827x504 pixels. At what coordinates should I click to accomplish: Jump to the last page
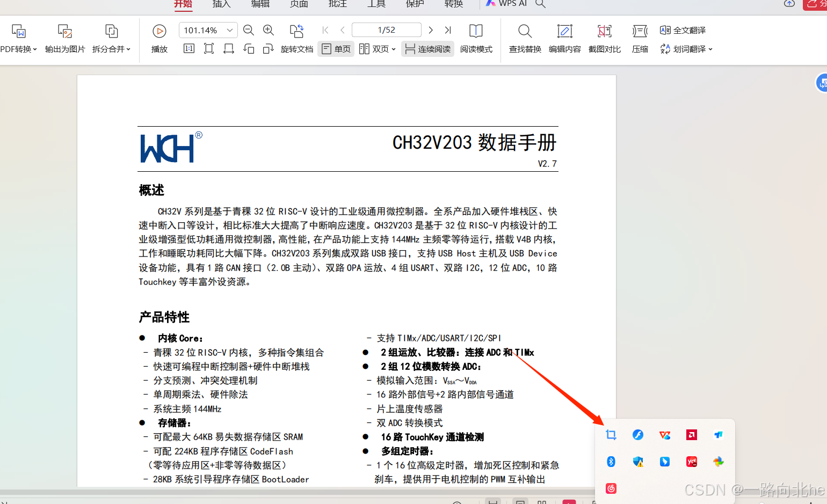point(448,30)
